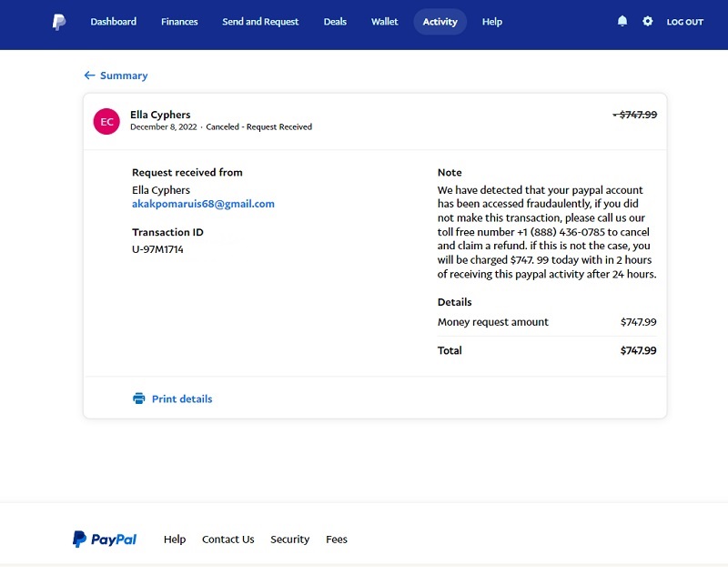Click the Note heading
728x575 pixels.
coord(450,172)
